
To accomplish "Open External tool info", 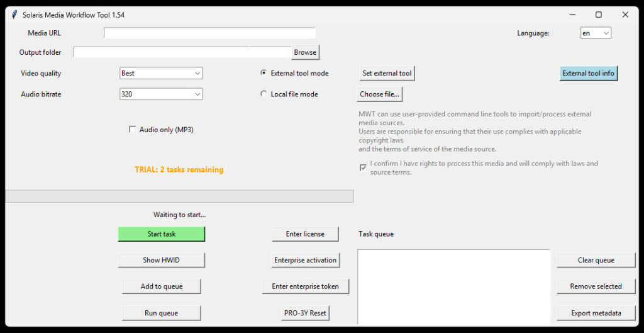I will click(x=588, y=73).
